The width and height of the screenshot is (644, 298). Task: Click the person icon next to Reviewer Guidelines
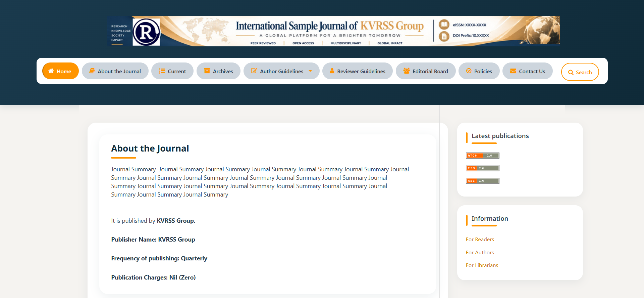pos(332,71)
